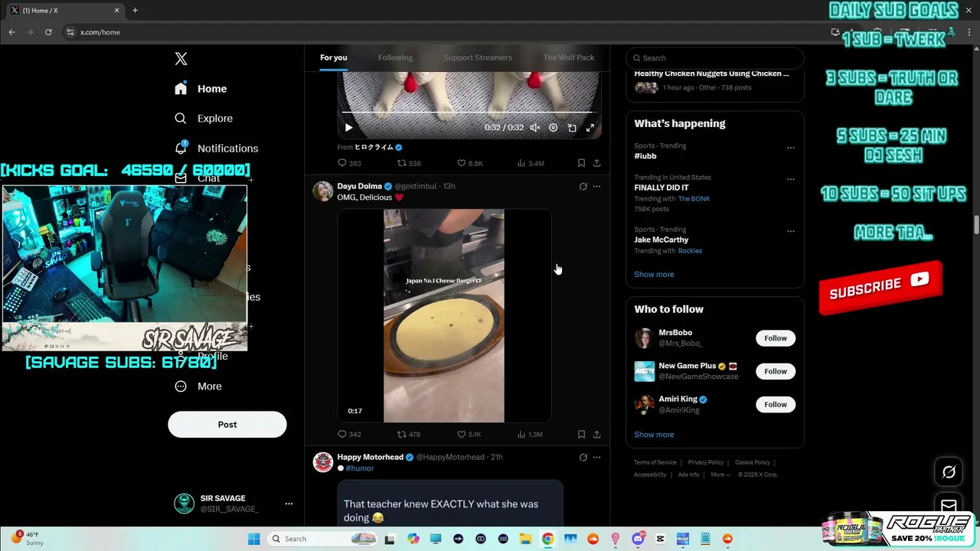Open Grok actions on Dayu Dolma post
This screenshot has height=551, width=980.
[583, 187]
